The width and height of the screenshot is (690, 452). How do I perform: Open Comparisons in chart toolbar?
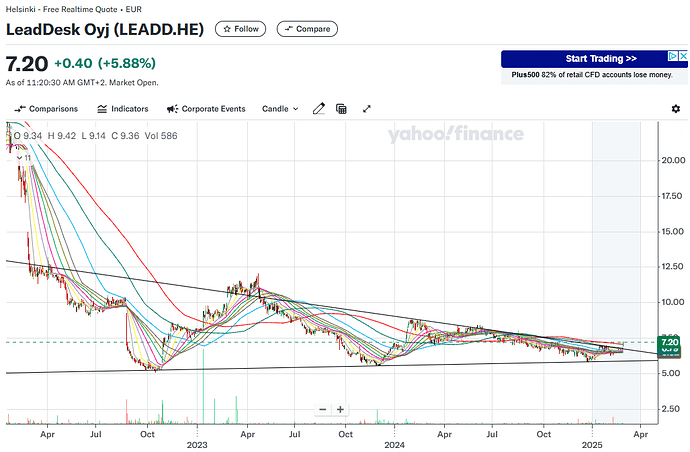[46, 109]
